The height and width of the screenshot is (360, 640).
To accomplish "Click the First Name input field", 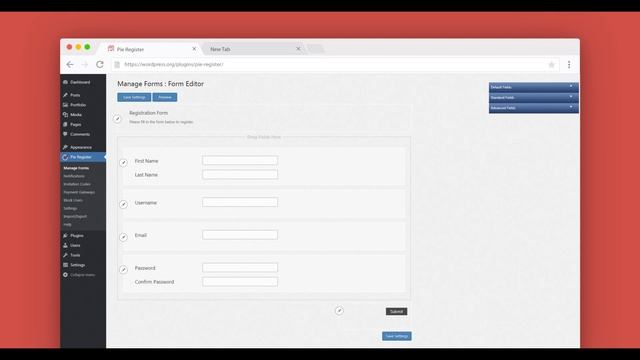I will (240, 160).
